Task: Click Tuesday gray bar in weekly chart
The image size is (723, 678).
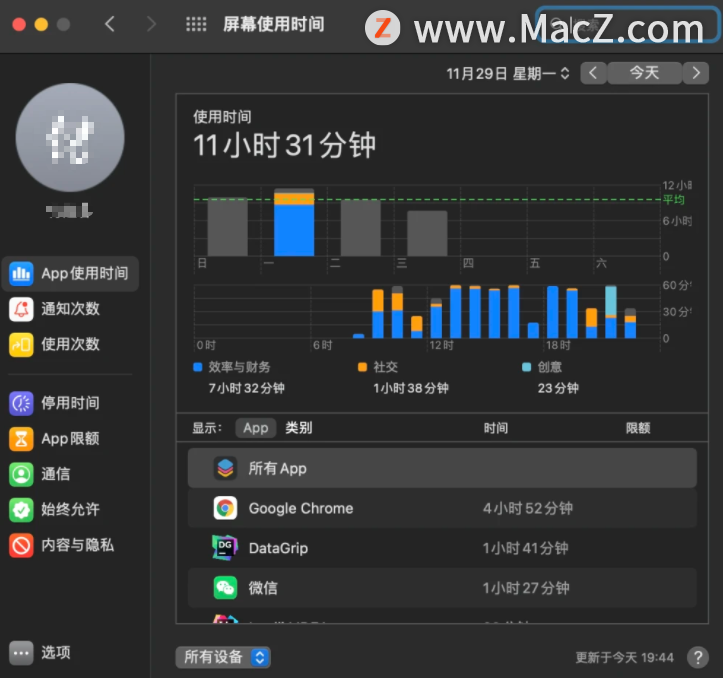Action: (x=361, y=228)
